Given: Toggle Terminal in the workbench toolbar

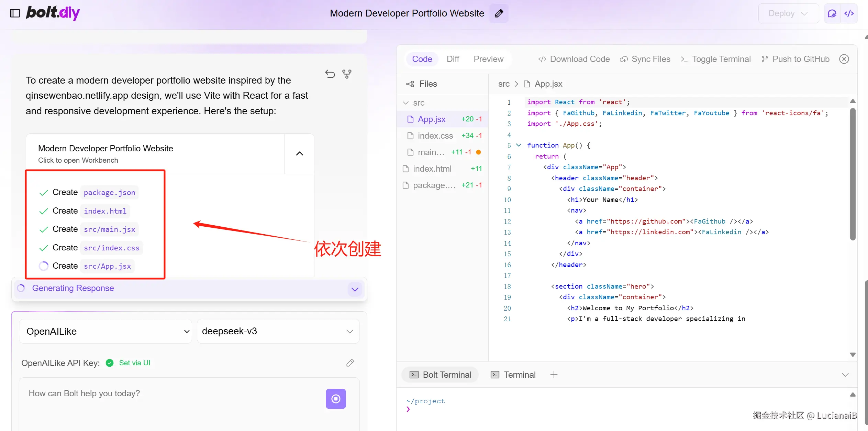Looking at the screenshot, I should [716, 59].
